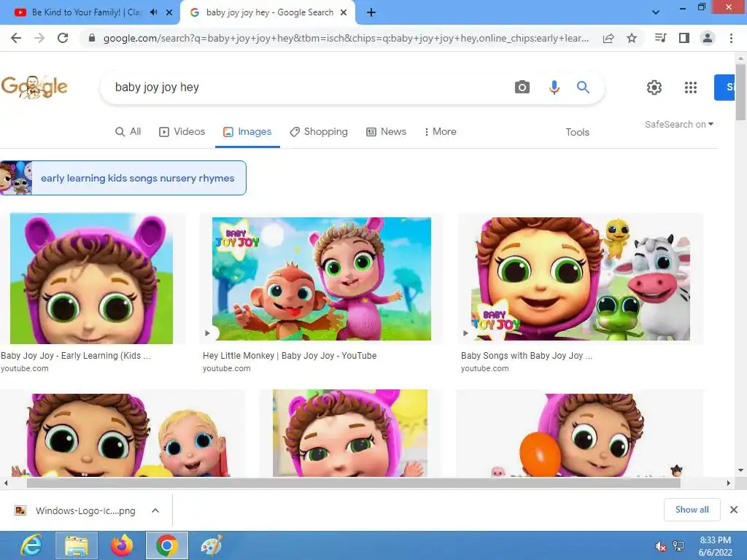Open the Hey Little Monkey title link
This screenshot has width=747, height=560.
click(x=290, y=356)
